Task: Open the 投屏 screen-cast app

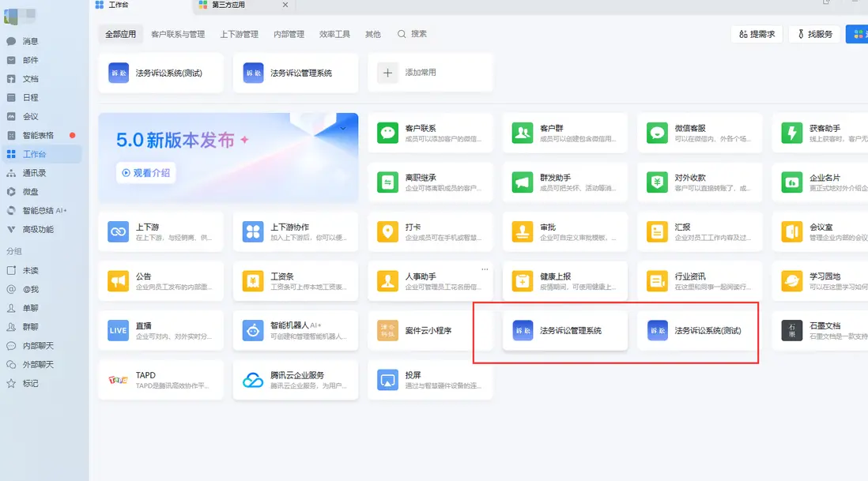Action: 430,380
